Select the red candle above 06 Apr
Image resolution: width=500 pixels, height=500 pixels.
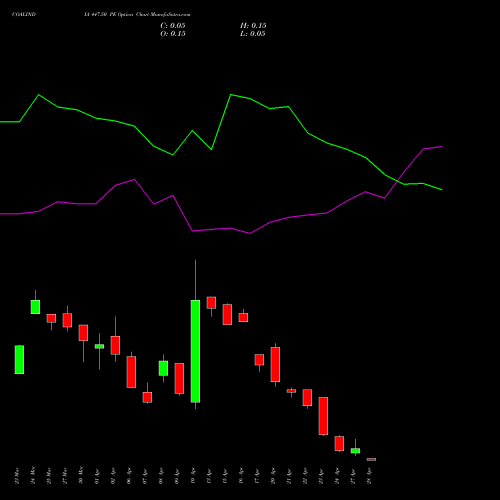131,372
